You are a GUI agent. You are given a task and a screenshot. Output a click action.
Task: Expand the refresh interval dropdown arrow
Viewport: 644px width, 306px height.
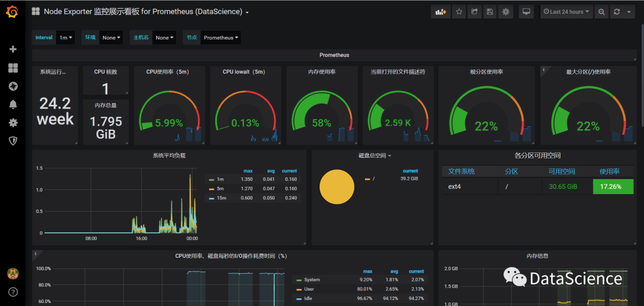point(629,12)
